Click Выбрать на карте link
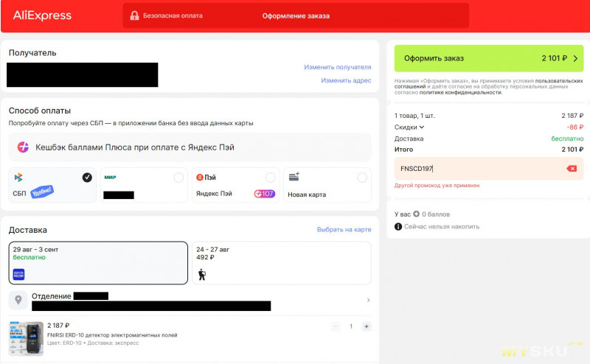The width and height of the screenshot is (590, 364). click(x=344, y=229)
